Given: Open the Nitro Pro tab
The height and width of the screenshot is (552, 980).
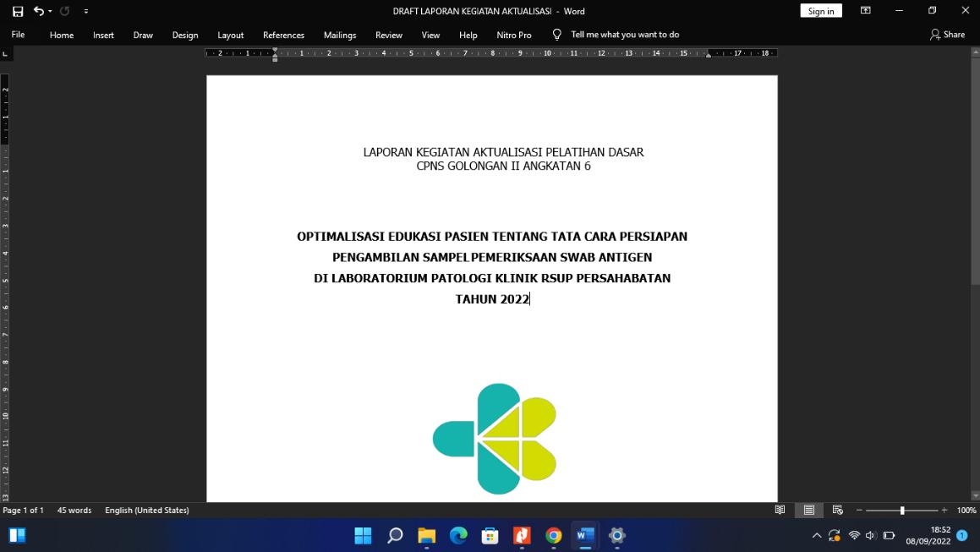Looking at the screenshot, I should 514,35.
